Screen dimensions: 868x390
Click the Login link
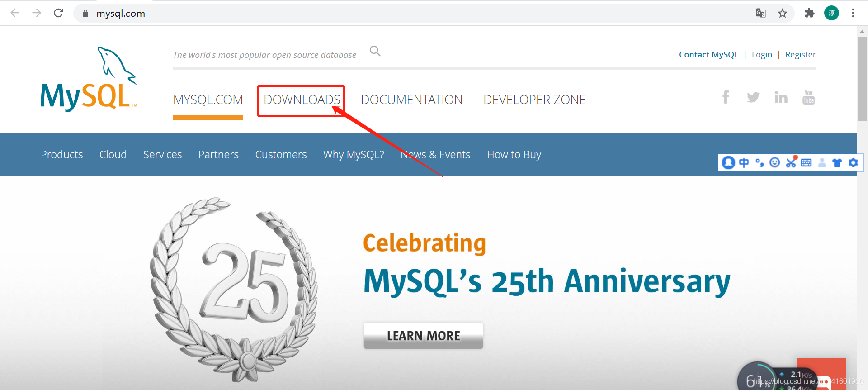[762, 55]
